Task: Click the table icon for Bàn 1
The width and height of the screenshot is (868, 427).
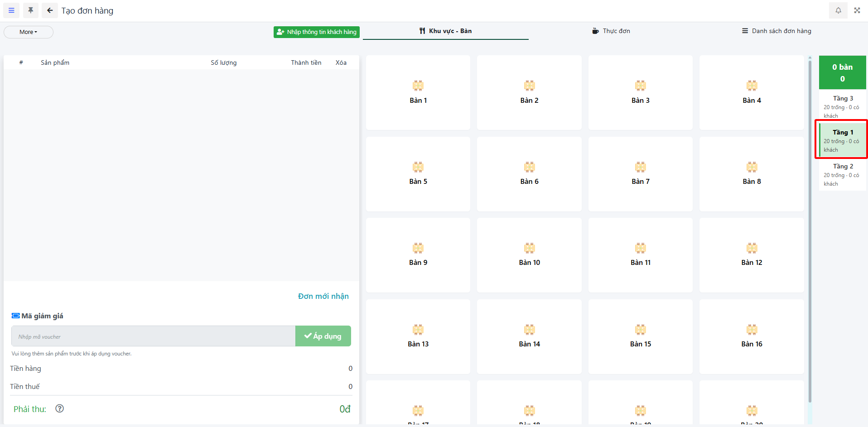Action: point(418,86)
